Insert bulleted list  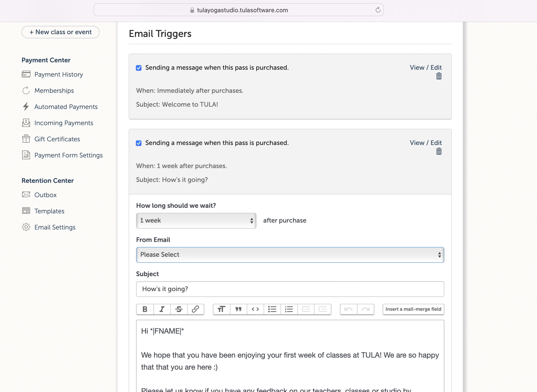pyautogui.click(x=272, y=309)
